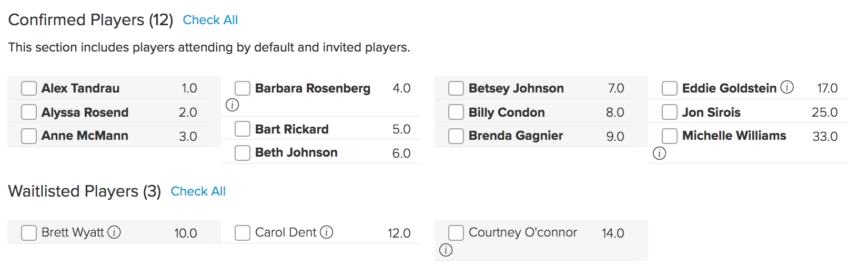The width and height of the screenshot is (868, 266).
Task: Click Check All for Confirmed Players
Action: tap(210, 20)
